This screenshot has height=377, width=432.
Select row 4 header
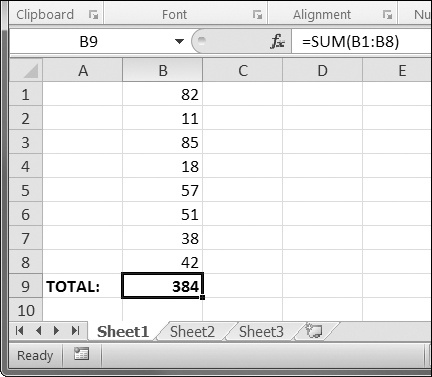click(26, 166)
